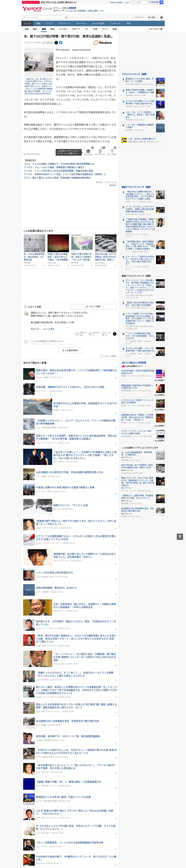Click the Yahoo!ショッピング banner link
The height and width of the screenshot is (868, 186).
[x=31, y=2]
